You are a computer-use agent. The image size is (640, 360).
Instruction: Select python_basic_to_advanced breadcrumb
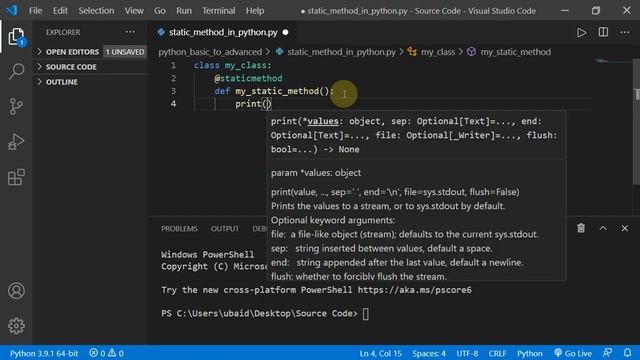coord(210,52)
